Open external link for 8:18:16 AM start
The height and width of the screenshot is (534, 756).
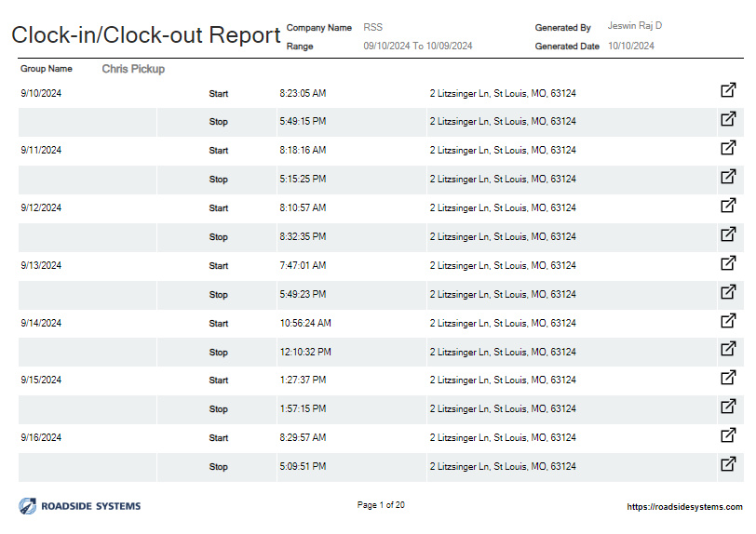[x=728, y=148]
